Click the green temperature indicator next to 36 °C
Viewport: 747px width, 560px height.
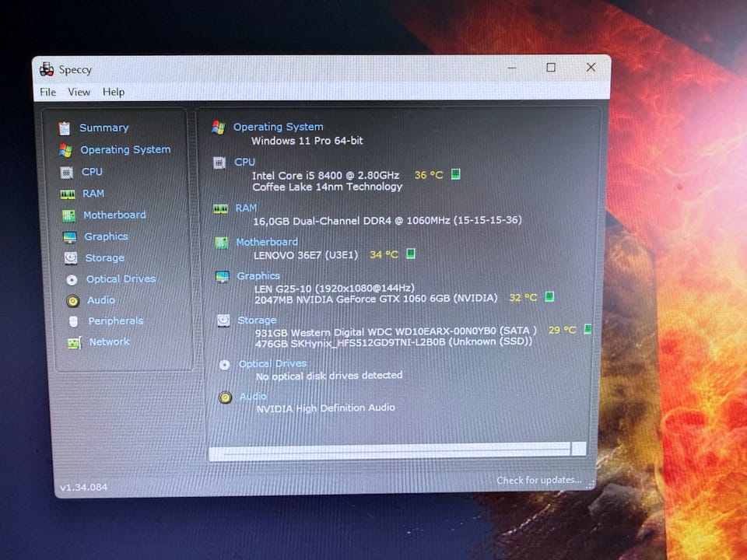pos(455,174)
